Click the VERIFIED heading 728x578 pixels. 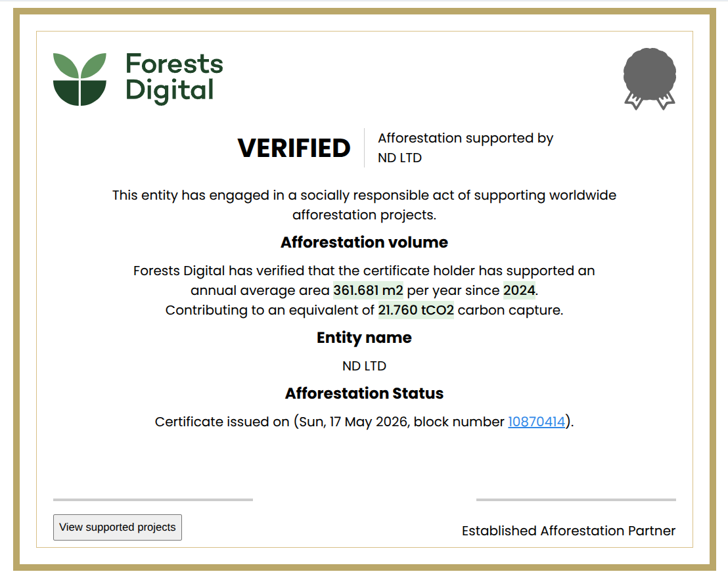click(294, 148)
